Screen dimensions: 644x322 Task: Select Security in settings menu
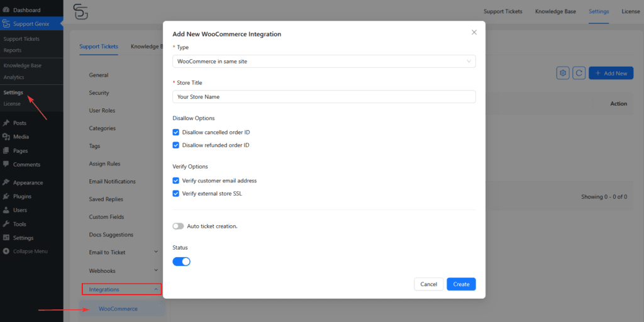coord(99,93)
